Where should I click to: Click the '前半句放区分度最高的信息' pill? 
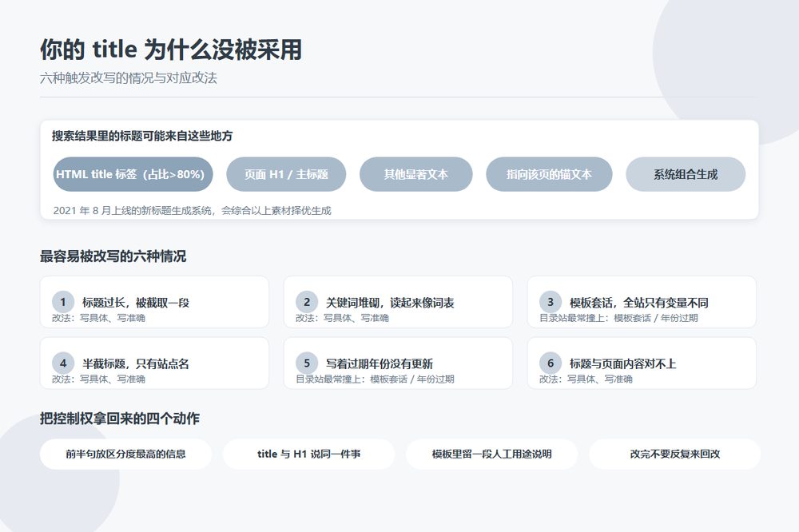click(x=125, y=454)
